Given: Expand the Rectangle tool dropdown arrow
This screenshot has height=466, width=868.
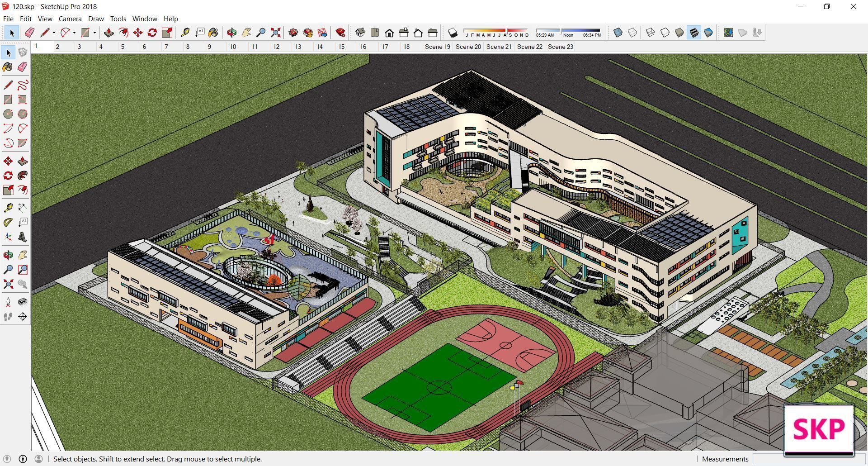Looking at the screenshot, I should coord(94,33).
